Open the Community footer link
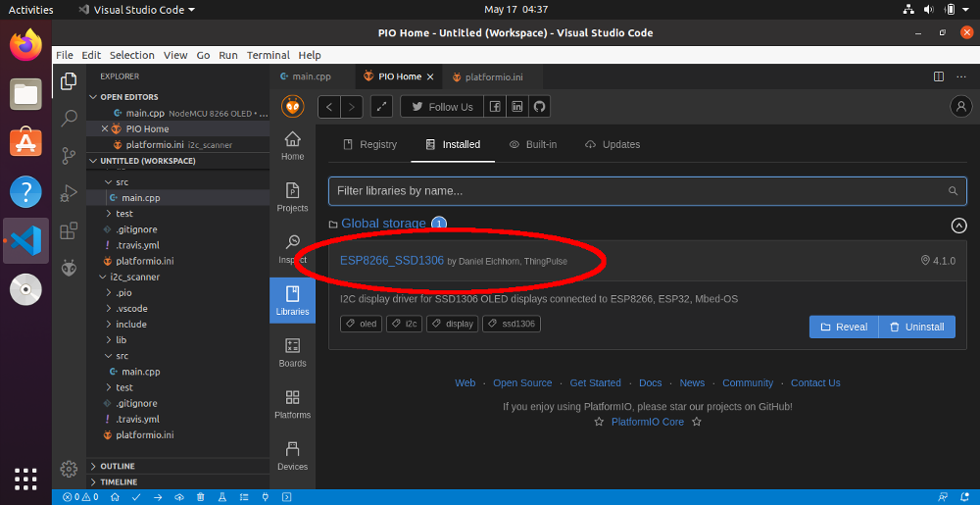 (x=748, y=383)
